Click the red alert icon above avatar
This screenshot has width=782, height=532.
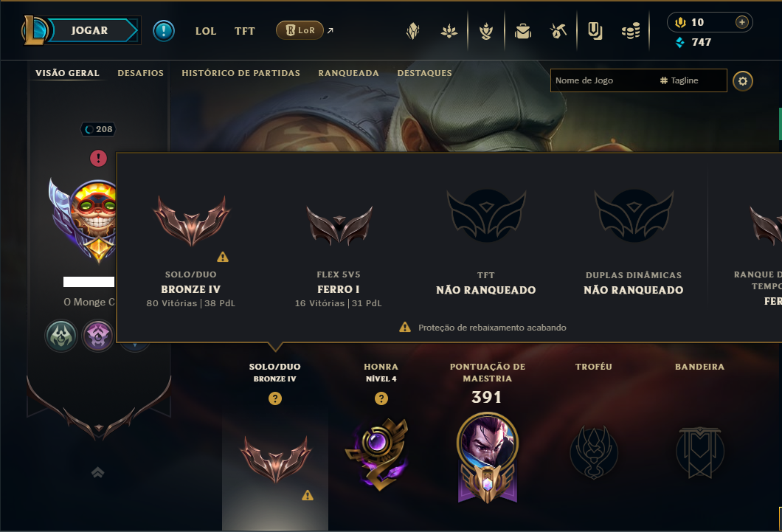tap(98, 159)
